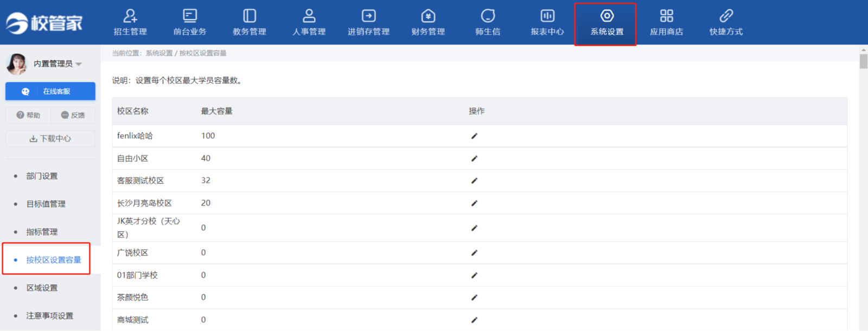Click the 广饶校区 campus name
This screenshot has height=331, width=868.
click(133, 253)
